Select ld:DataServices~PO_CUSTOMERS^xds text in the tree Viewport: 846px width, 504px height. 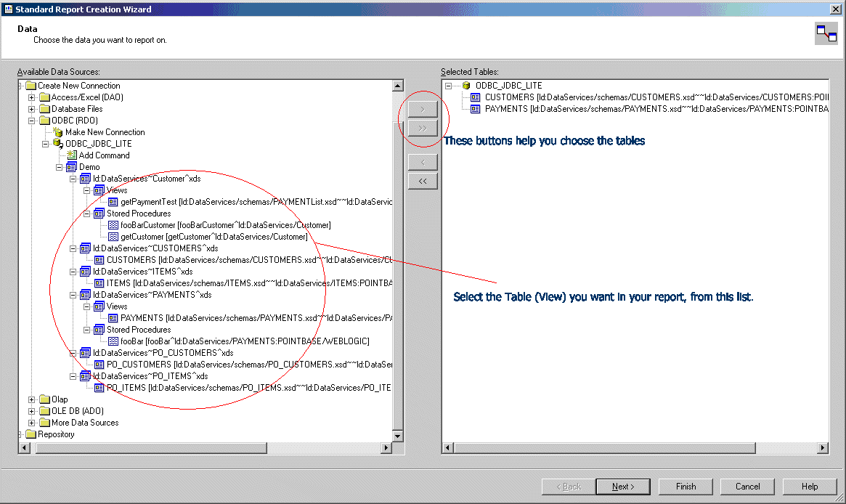point(163,353)
